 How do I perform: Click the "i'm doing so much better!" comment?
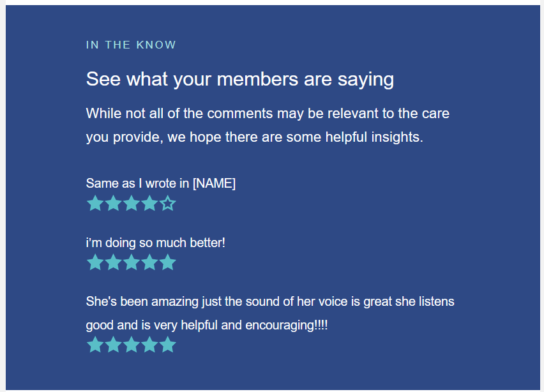point(156,243)
